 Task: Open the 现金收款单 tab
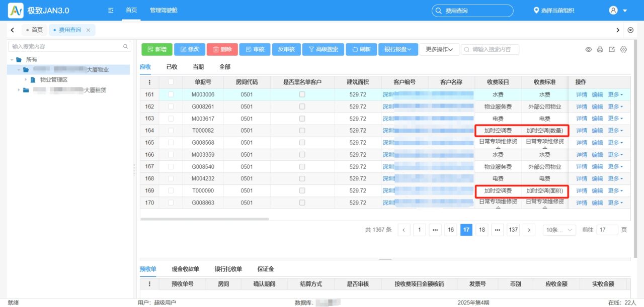pos(186,269)
